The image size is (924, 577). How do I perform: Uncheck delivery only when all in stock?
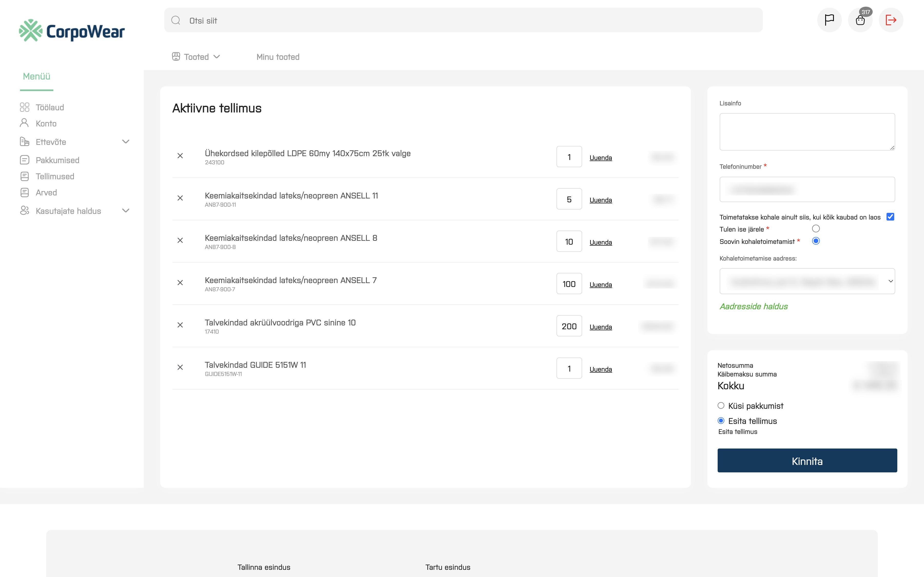click(890, 217)
